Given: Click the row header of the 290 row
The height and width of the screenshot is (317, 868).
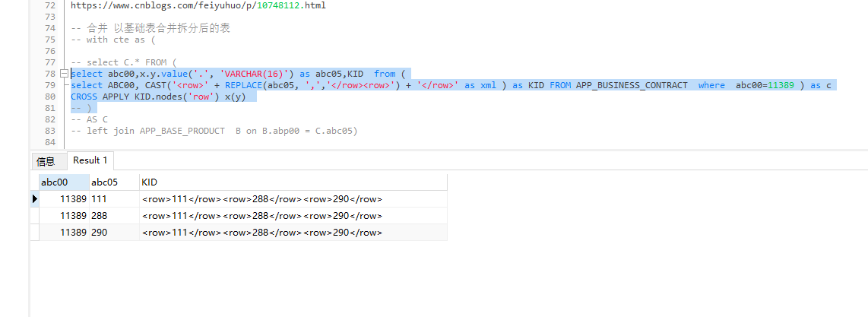Looking at the screenshot, I should (35, 233).
